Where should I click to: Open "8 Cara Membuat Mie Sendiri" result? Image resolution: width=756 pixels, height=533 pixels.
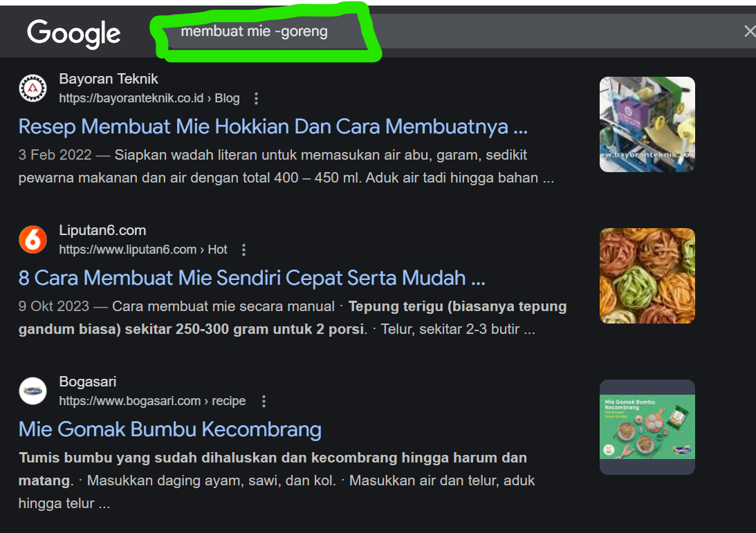click(251, 278)
